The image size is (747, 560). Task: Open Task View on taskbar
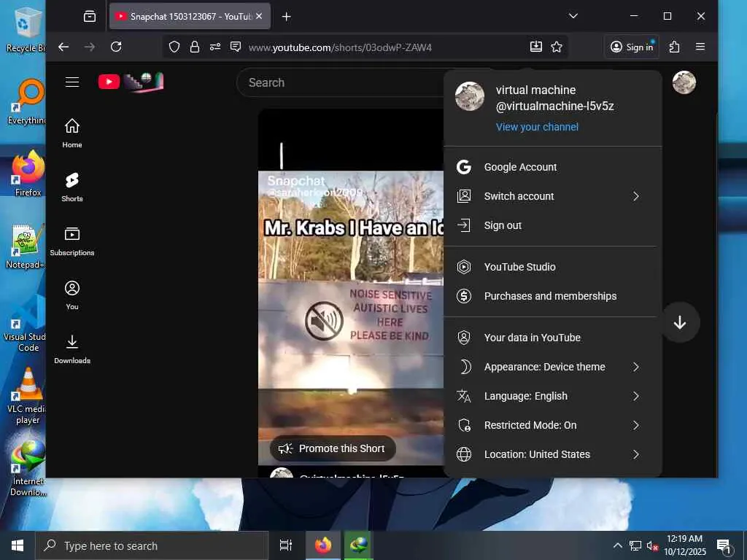coord(286,545)
